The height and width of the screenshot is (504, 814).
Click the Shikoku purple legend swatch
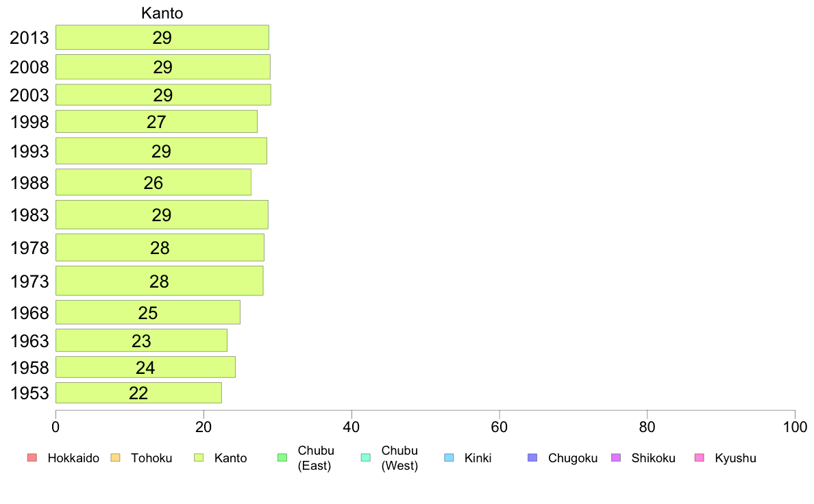616,458
